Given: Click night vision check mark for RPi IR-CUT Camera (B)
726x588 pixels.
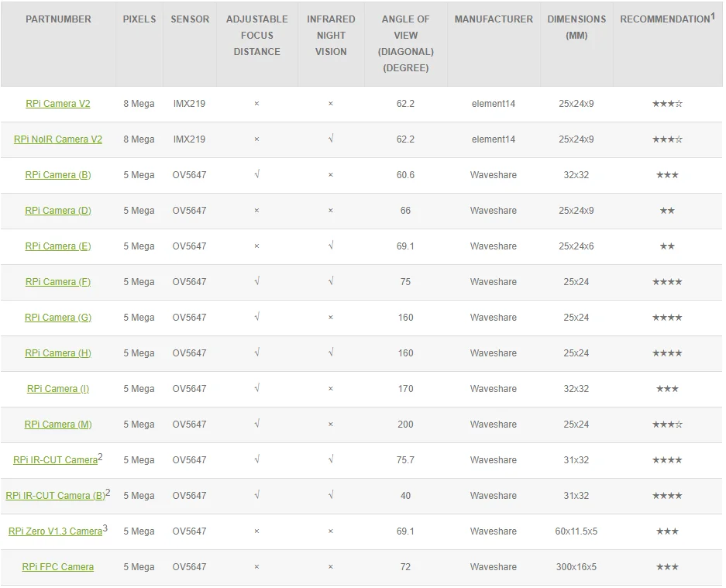Looking at the screenshot, I should point(331,495).
